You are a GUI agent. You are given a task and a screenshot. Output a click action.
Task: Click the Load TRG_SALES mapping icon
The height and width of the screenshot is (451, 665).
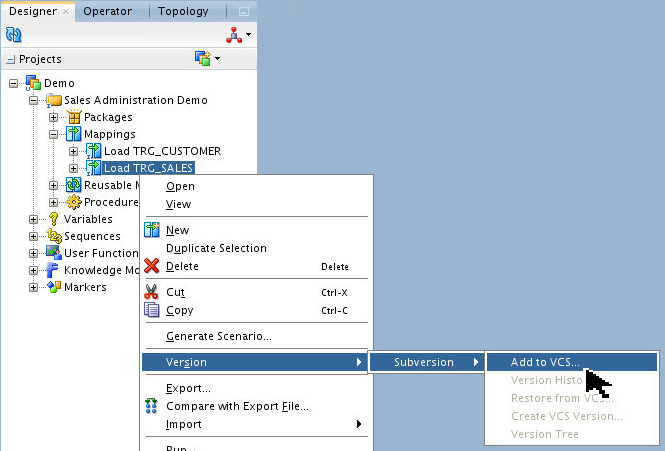(94, 168)
